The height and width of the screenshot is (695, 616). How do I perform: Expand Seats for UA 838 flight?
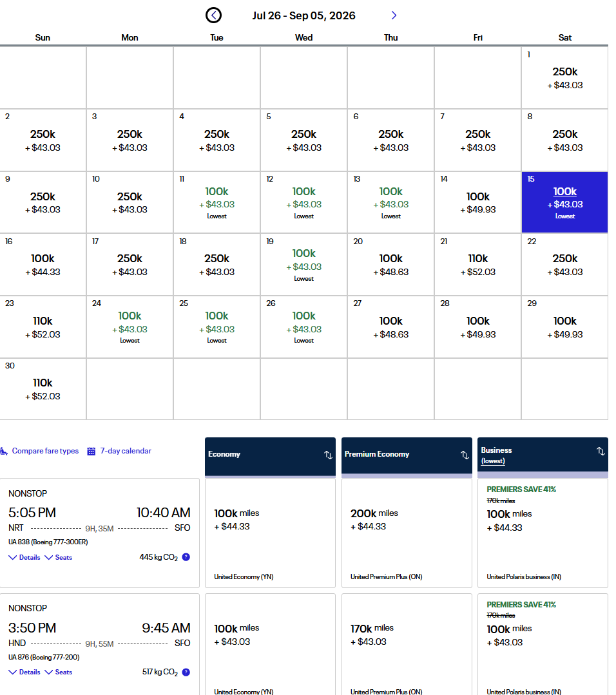click(59, 557)
